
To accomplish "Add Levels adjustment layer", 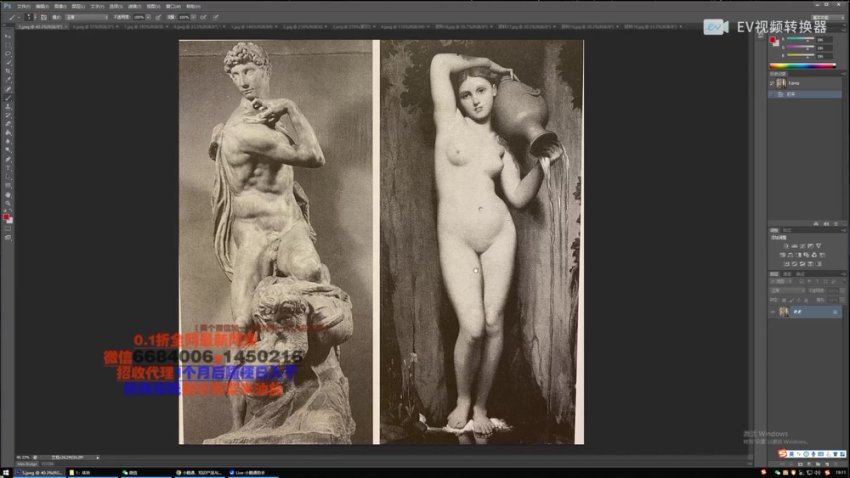I will 794,246.
